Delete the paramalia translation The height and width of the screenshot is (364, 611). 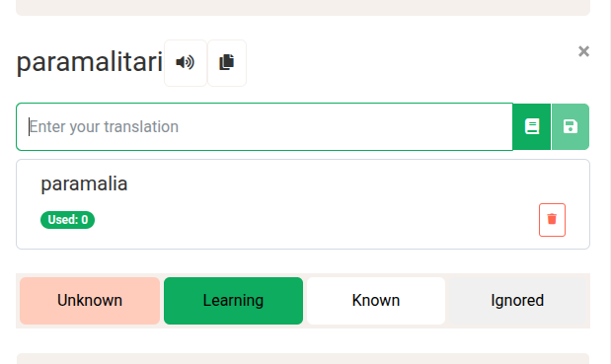point(552,220)
